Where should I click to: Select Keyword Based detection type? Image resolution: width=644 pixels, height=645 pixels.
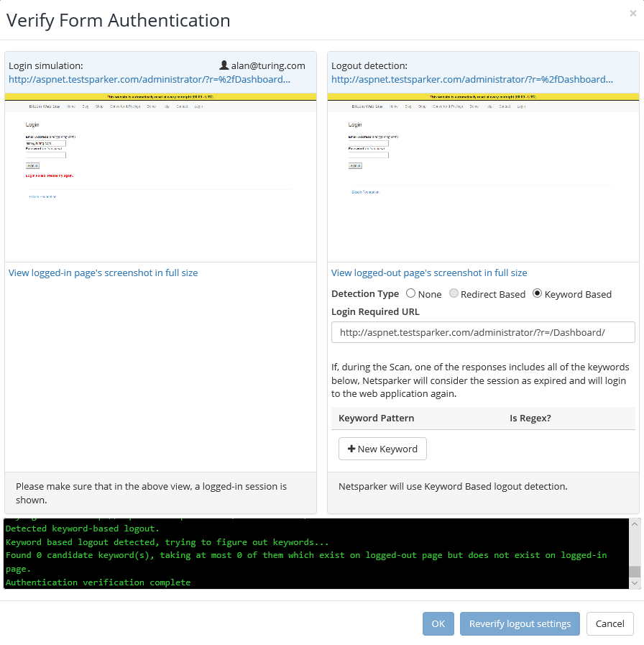537,293
